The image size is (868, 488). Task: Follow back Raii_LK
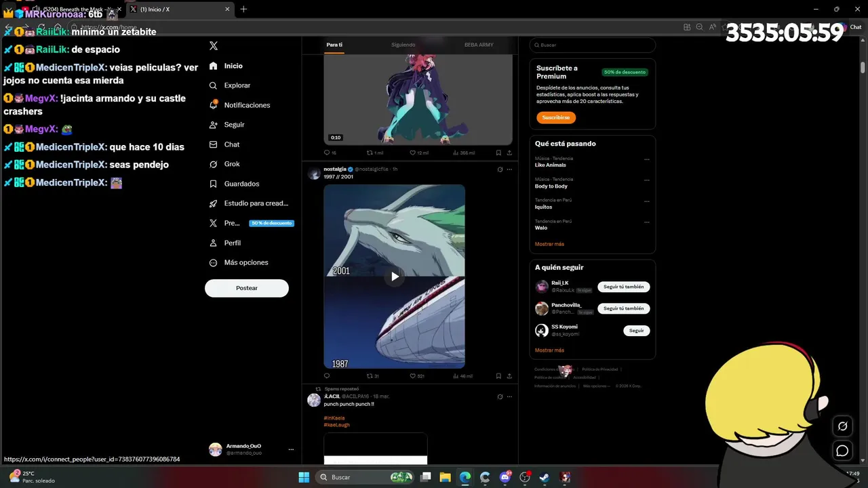624,287
